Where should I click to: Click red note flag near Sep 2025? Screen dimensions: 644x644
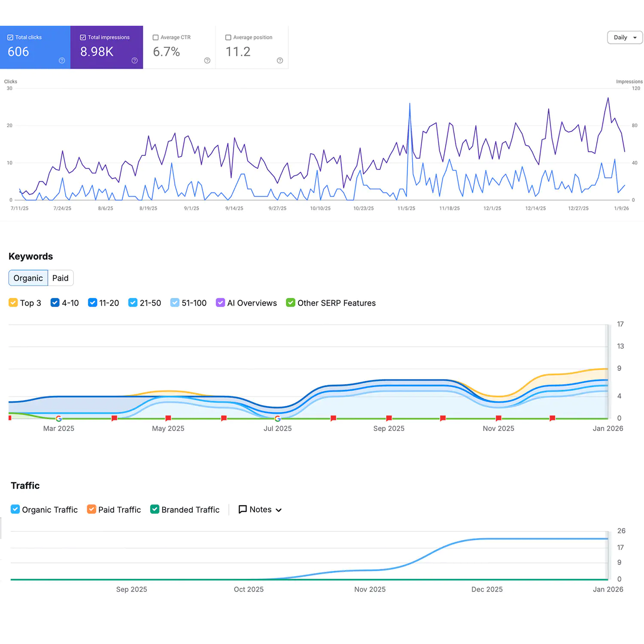(x=389, y=418)
